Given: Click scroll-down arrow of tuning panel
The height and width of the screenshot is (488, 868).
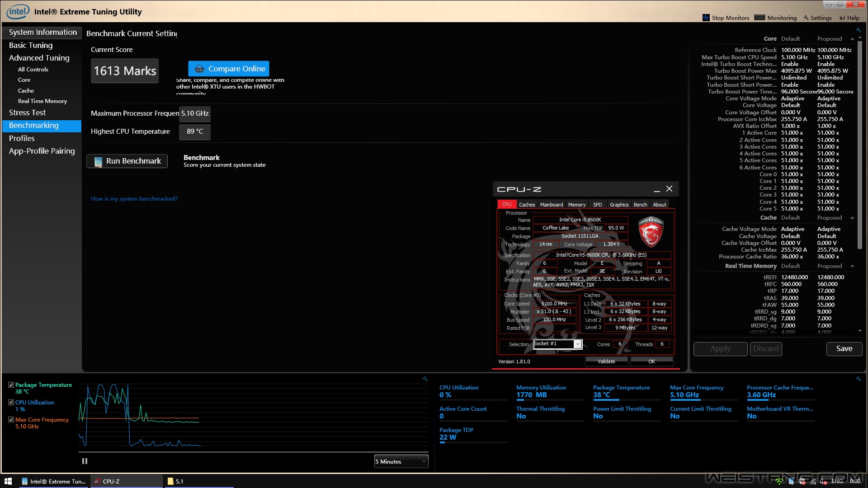Looking at the screenshot, I should tap(859, 331).
